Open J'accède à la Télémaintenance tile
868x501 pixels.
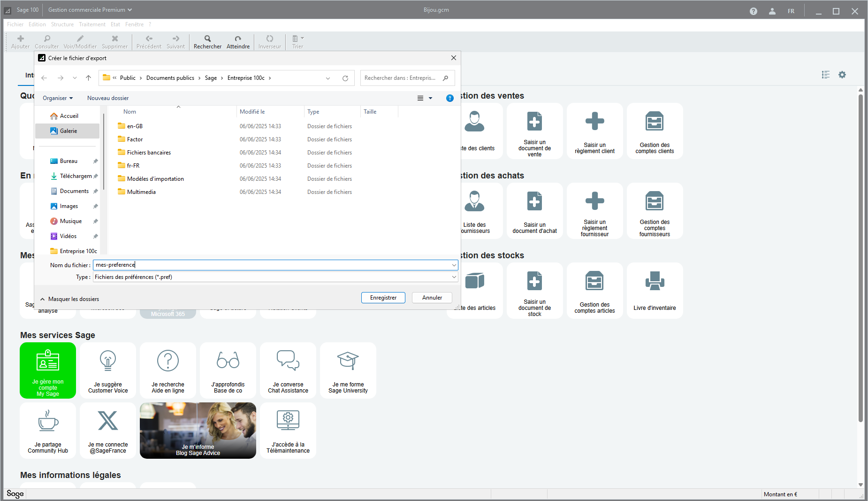click(288, 431)
